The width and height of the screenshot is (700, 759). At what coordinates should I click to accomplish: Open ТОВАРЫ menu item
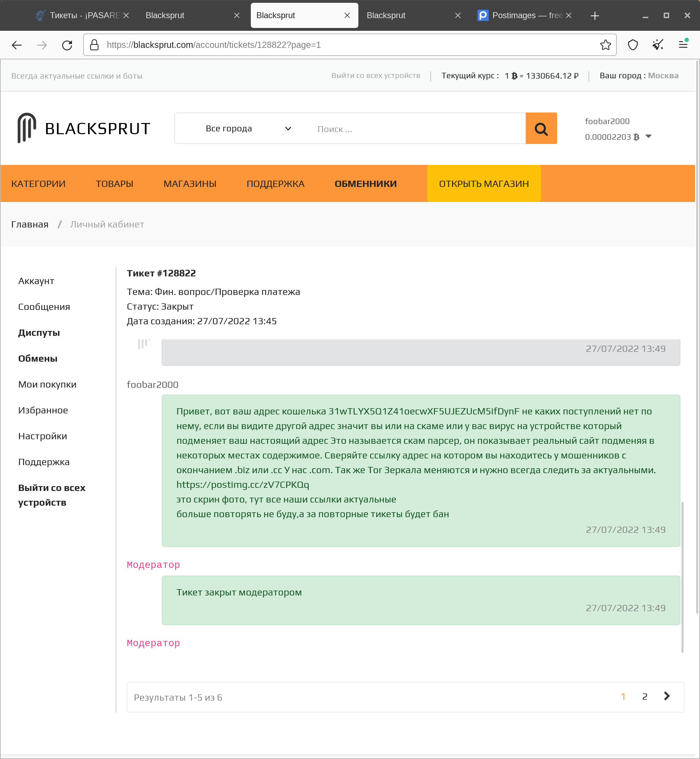(x=114, y=184)
